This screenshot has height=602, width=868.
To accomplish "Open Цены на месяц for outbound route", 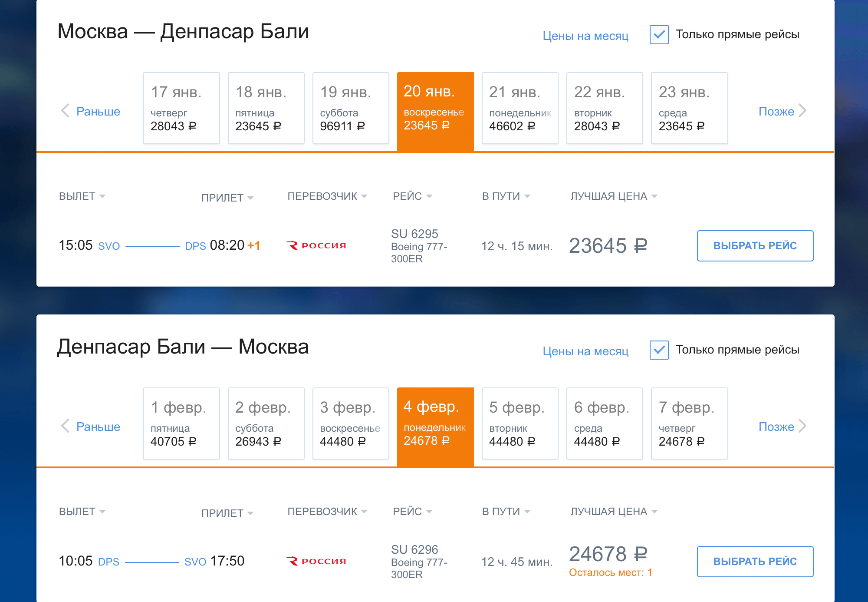I will [585, 36].
